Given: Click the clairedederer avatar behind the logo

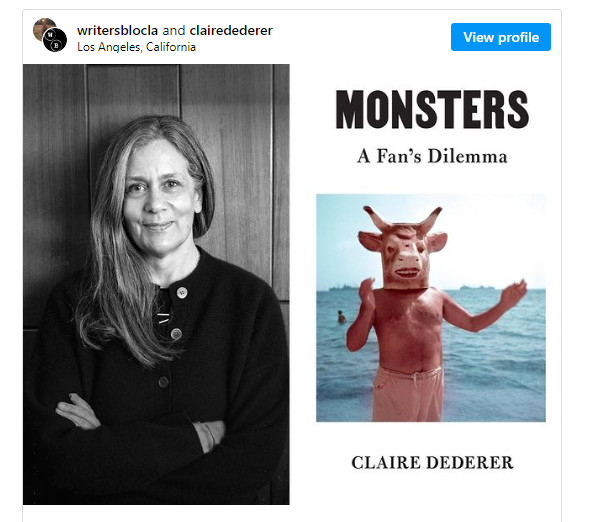Looking at the screenshot, I should tap(40, 26).
